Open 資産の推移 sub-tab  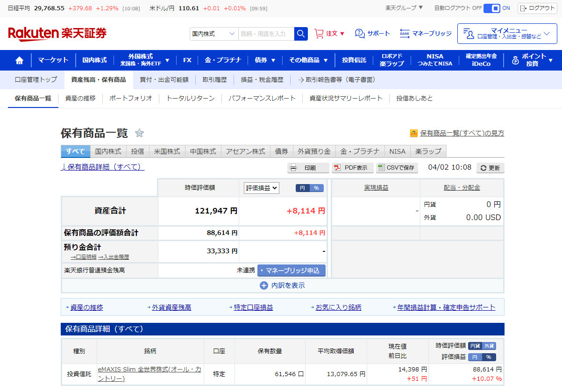pos(80,98)
